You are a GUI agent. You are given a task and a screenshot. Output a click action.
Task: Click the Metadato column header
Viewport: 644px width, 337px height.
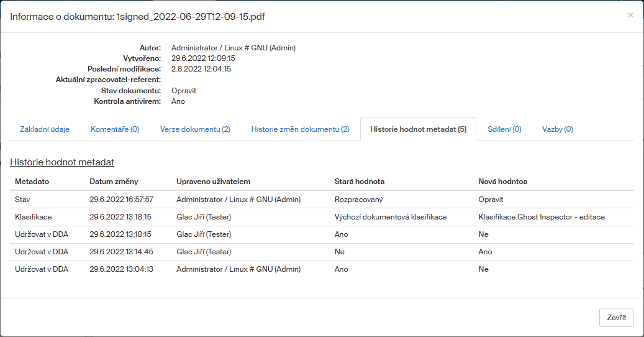coord(32,182)
